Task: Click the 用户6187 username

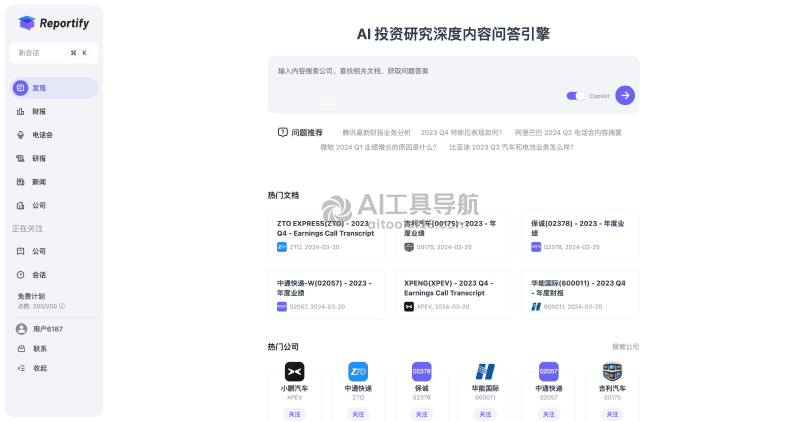Action: coord(48,329)
